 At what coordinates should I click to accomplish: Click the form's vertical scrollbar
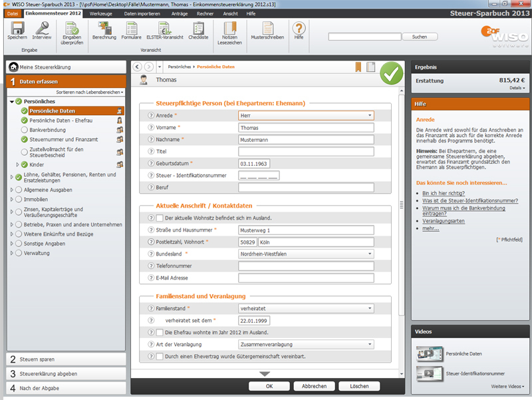402,205
